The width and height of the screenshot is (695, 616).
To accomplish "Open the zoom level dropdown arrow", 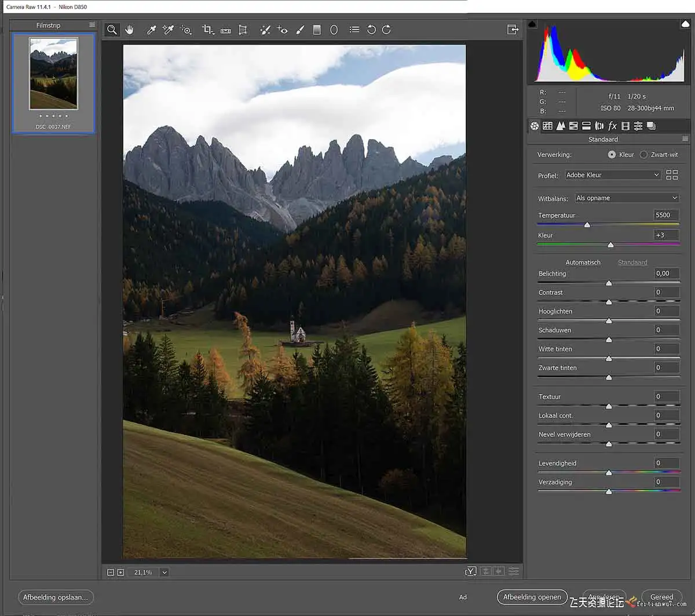I will [164, 573].
